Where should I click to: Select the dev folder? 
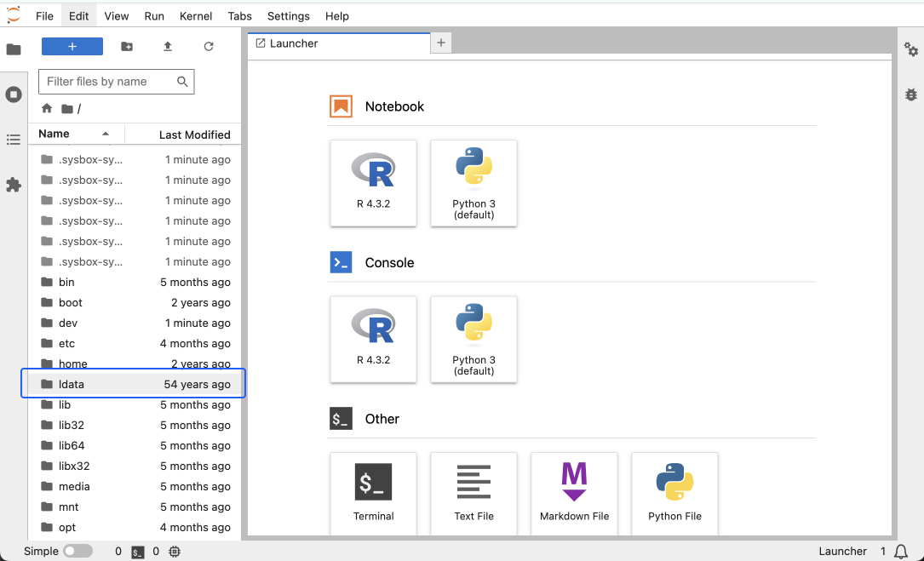[x=135, y=323]
